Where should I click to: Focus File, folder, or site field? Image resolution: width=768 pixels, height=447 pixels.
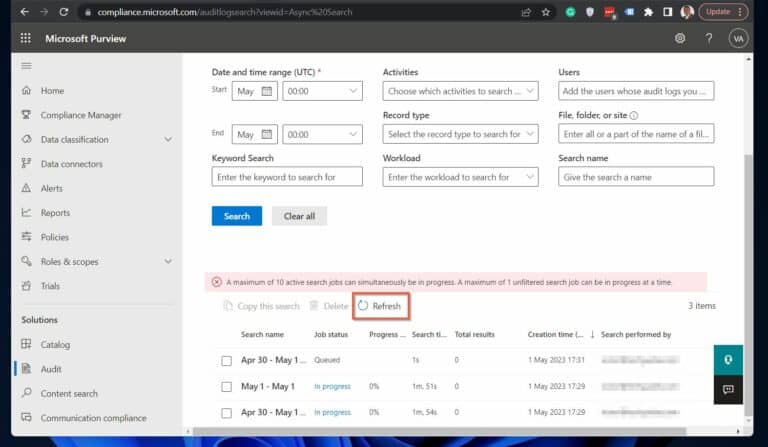[x=636, y=134]
